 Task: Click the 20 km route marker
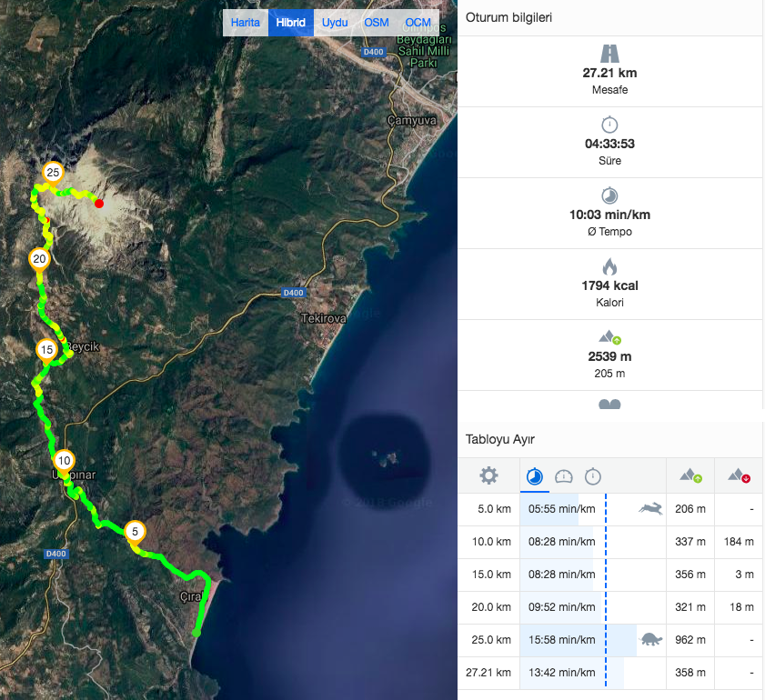click(x=39, y=260)
